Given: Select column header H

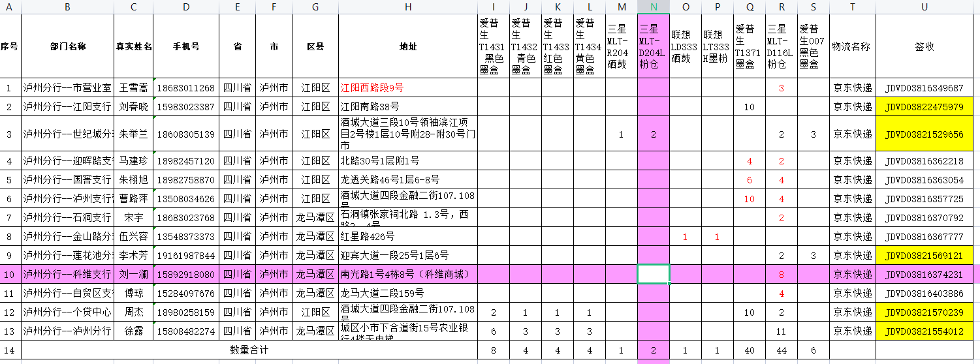Looking at the screenshot, I should point(408,7).
